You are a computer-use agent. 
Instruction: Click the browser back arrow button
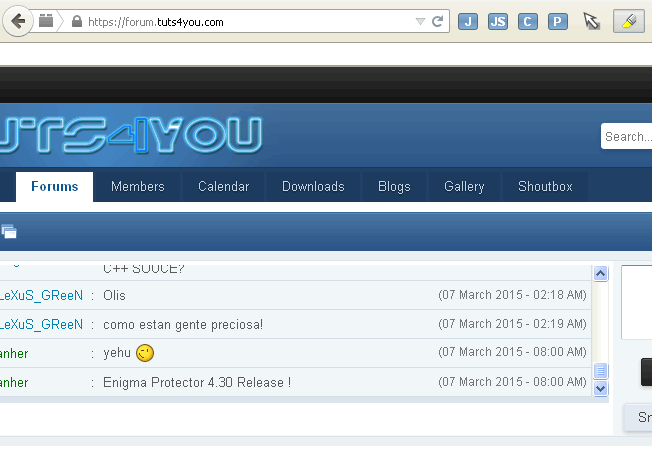click(x=17, y=21)
